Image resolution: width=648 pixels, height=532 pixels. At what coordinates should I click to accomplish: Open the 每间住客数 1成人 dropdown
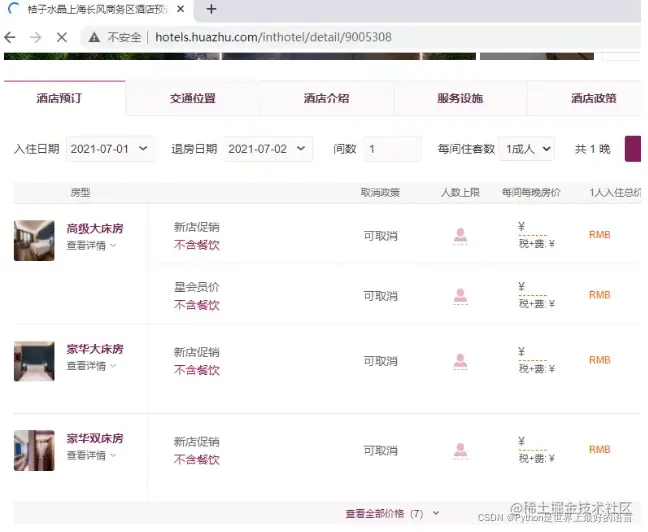[526, 149]
